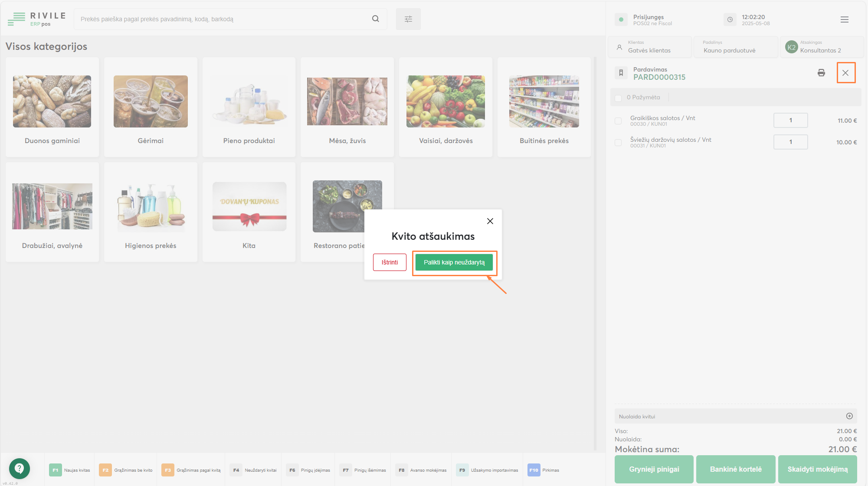
Task: Click the receipt print icon
Action: click(821, 73)
